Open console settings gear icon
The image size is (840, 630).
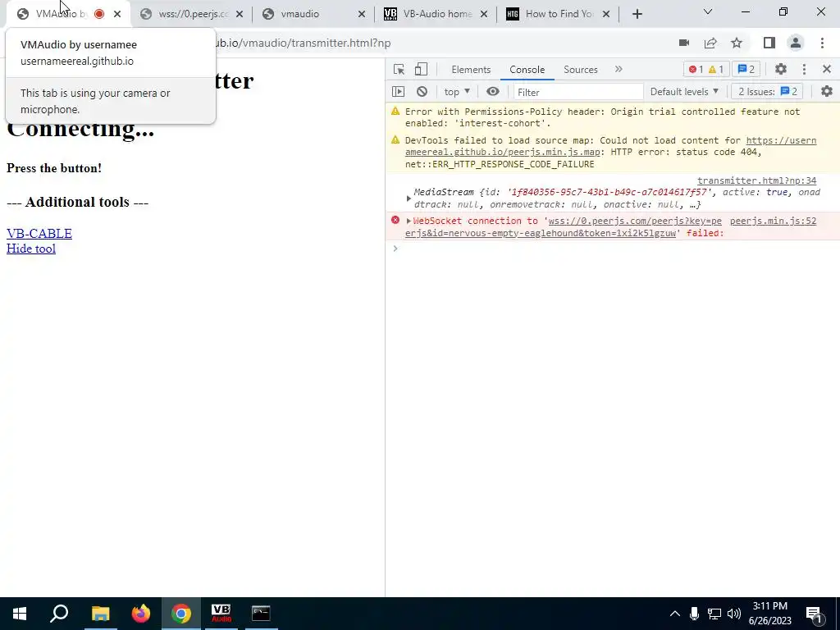pyautogui.click(x=827, y=92)
